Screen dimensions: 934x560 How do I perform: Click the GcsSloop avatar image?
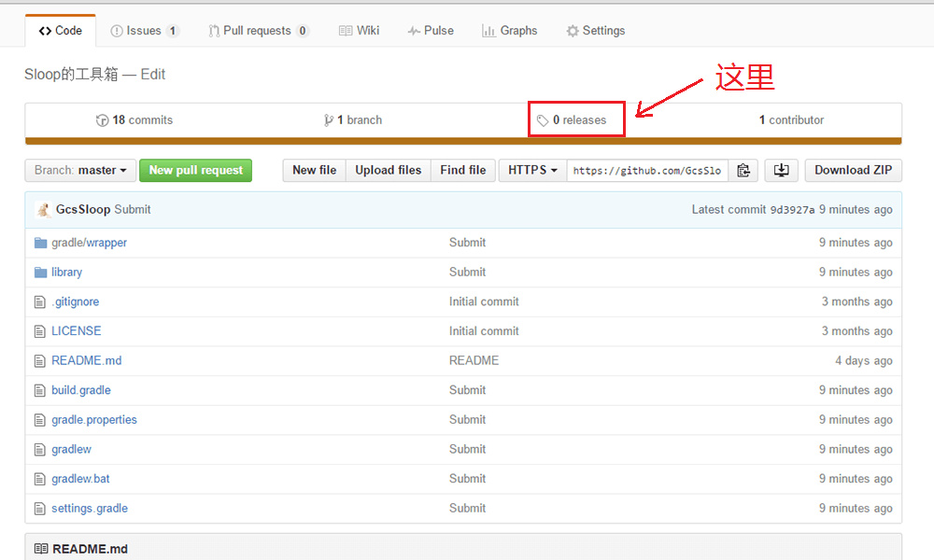pyautogui.click(x=43, y=209)
